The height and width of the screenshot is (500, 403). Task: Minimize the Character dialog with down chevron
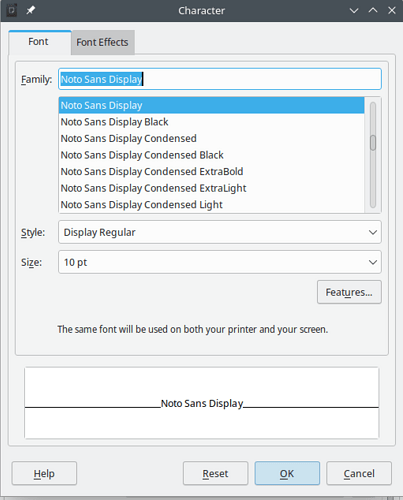coord(354,11)
